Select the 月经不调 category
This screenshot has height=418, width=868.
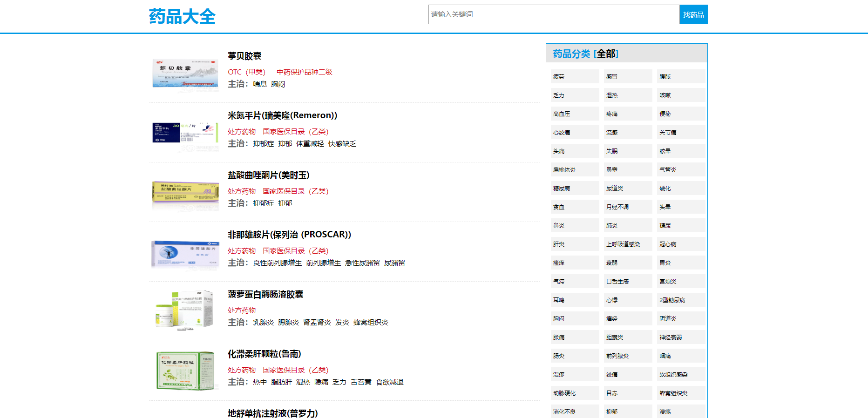click(628, 207)
